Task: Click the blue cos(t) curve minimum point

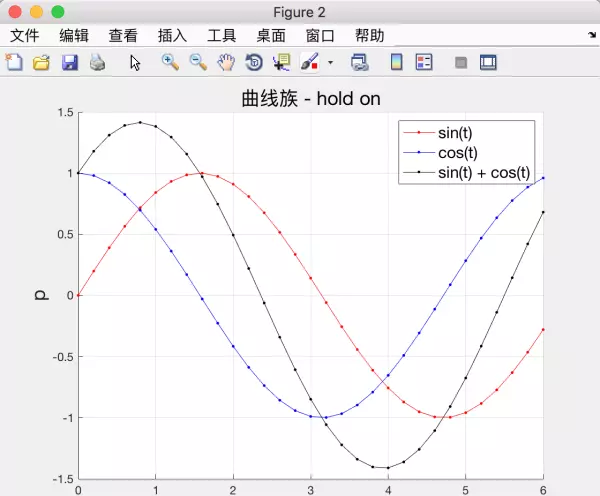Action: (326, 418)
